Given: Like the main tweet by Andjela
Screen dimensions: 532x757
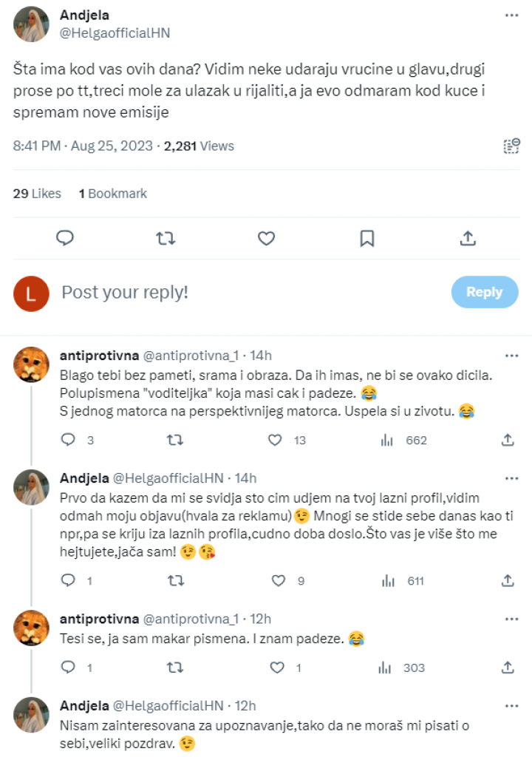Looking at the screenshot, I should [266, 238].
